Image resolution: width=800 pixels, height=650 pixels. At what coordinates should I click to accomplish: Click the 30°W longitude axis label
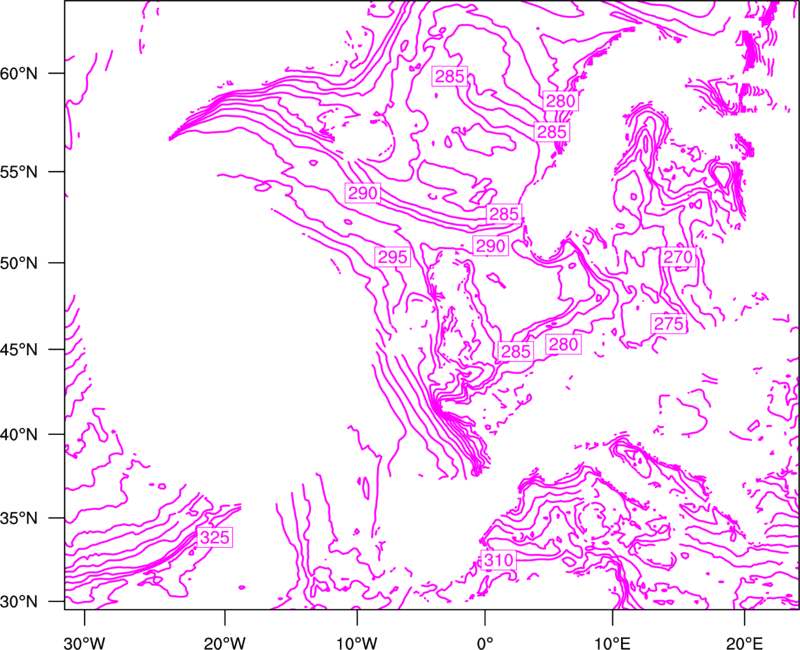[84, 643]
